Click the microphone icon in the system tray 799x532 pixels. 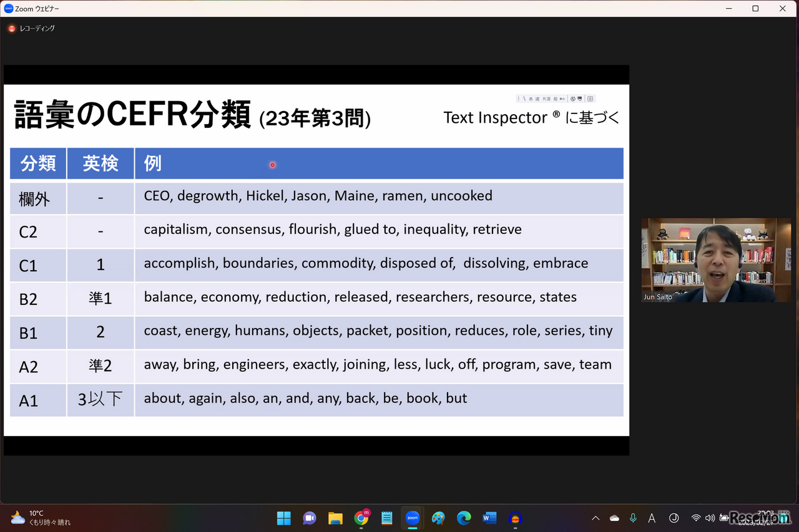(633, 518)
